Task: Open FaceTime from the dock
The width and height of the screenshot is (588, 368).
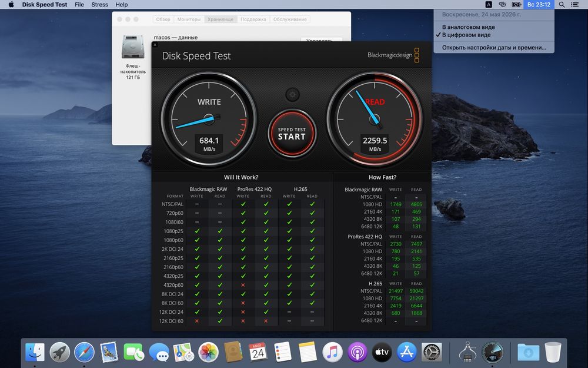Action: point(133,352)
